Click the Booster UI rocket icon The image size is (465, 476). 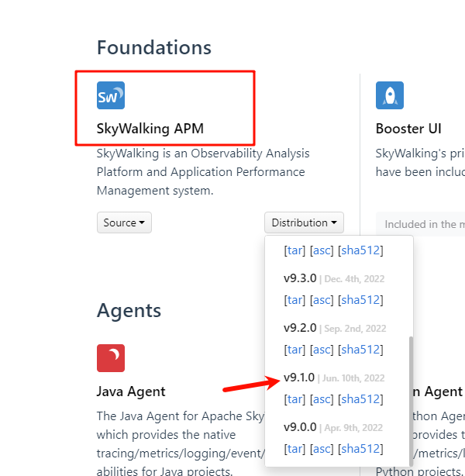[x=390, y=95]
